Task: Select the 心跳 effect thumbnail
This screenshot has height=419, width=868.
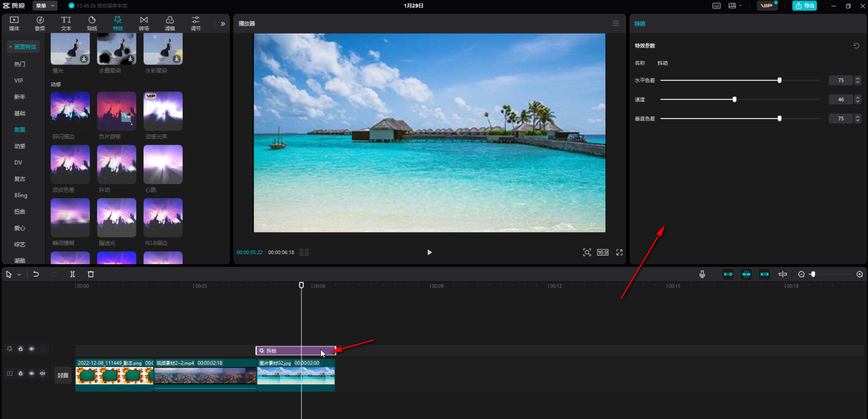Action: tap(163, 164)
